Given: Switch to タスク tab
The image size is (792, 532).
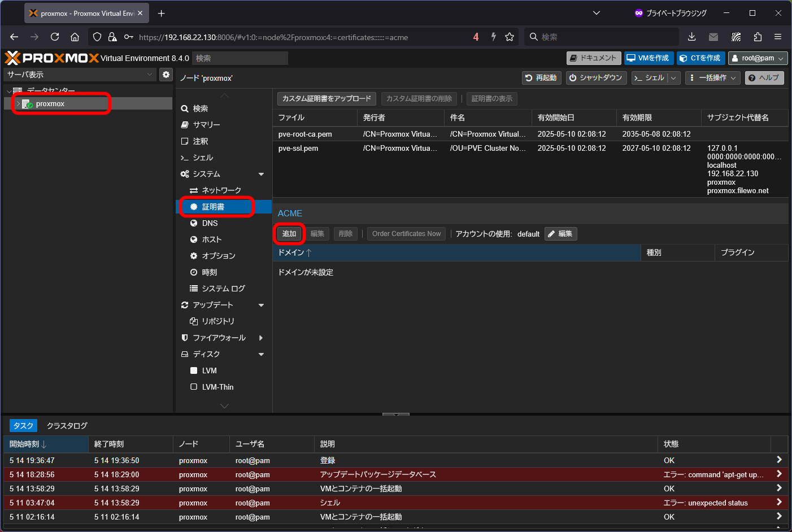Looking at the screenshot, I should click(x=23, y=426).
